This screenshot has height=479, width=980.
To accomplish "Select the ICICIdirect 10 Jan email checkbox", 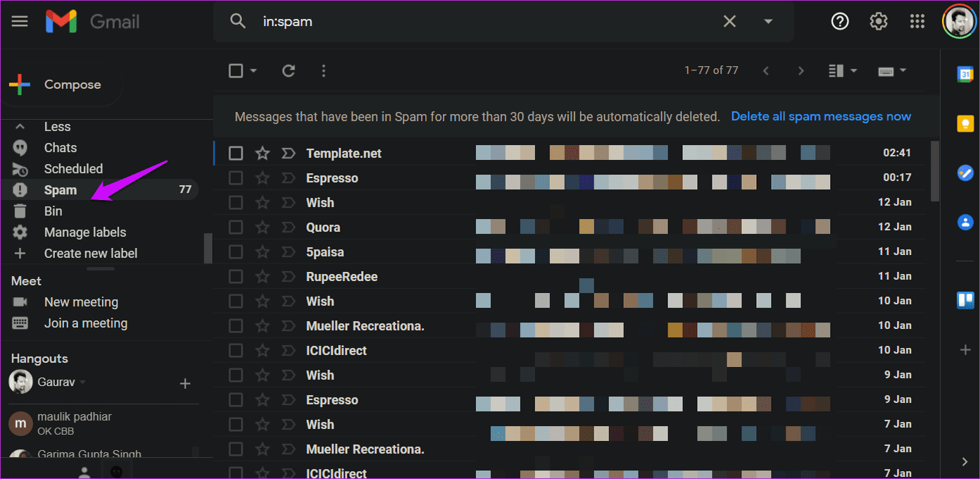I will tap(236, 350).
